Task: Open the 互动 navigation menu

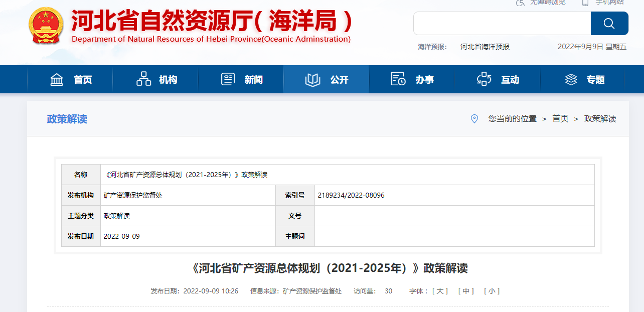Action: pos(497,79)
